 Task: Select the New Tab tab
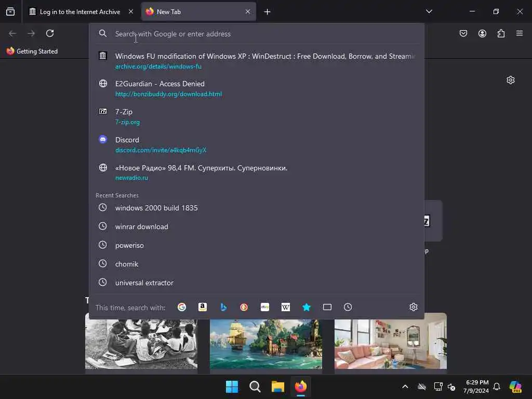point(198,11)
